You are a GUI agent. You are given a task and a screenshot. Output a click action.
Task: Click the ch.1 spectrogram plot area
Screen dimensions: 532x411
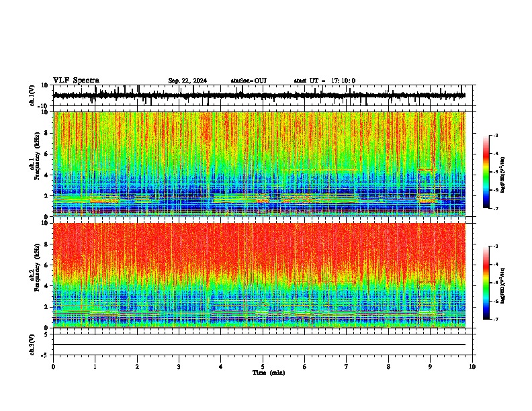coord(259,164)
